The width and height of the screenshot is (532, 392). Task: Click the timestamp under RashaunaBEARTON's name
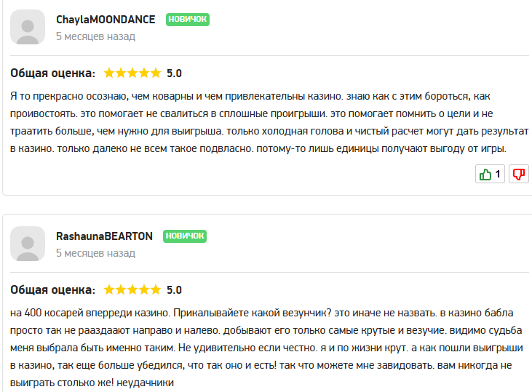coord(95,254)
